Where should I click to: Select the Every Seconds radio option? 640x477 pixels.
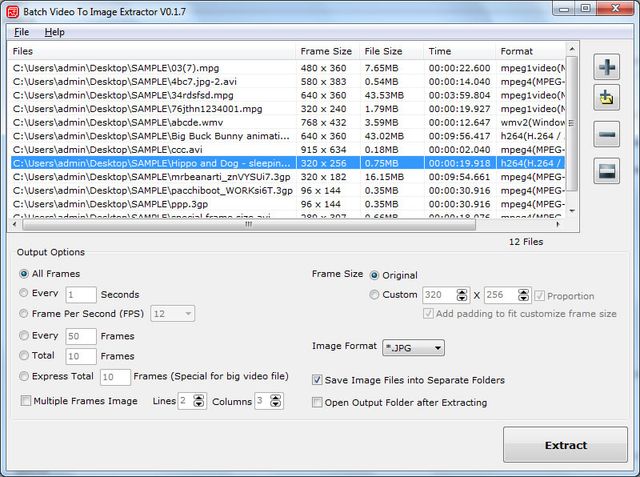24,294
